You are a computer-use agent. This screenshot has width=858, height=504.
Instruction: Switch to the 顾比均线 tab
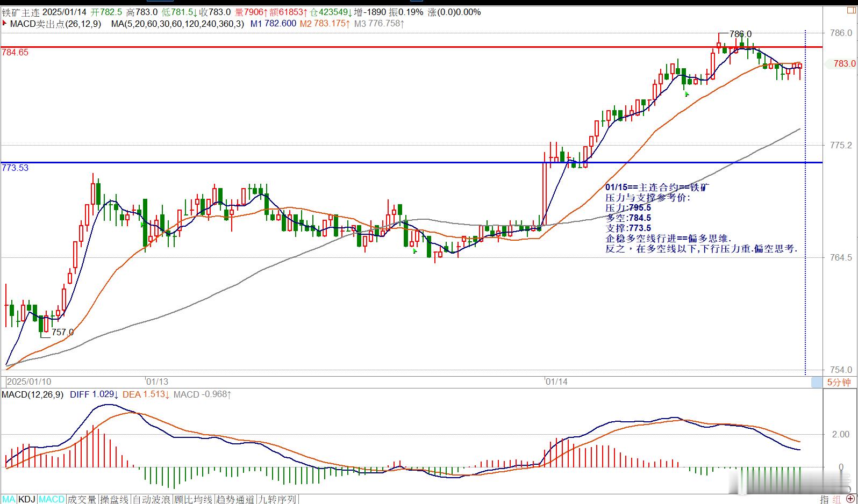pos(194,499)
